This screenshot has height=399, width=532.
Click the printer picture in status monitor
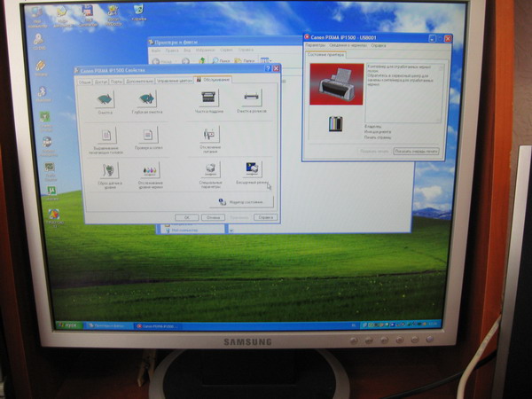tap(336, 84)
